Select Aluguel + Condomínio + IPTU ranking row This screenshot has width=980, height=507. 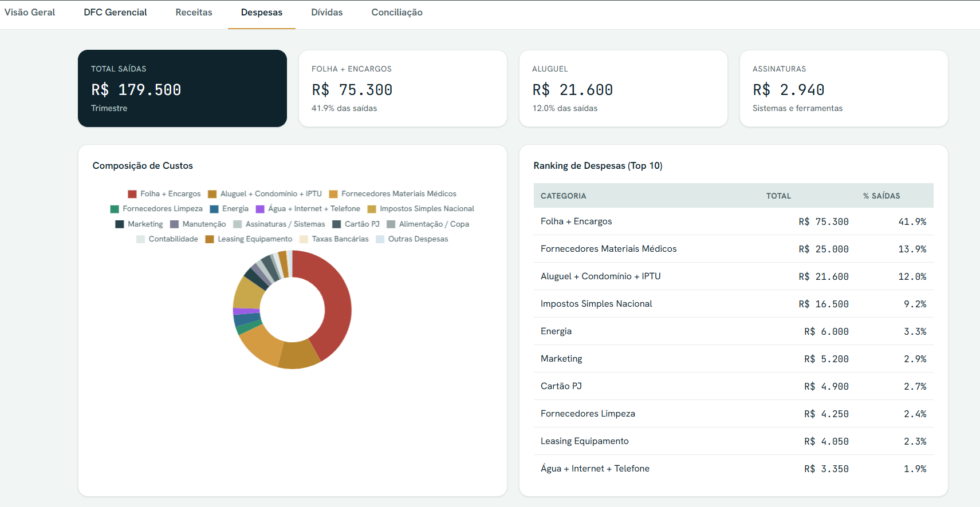tap(733, 276)
